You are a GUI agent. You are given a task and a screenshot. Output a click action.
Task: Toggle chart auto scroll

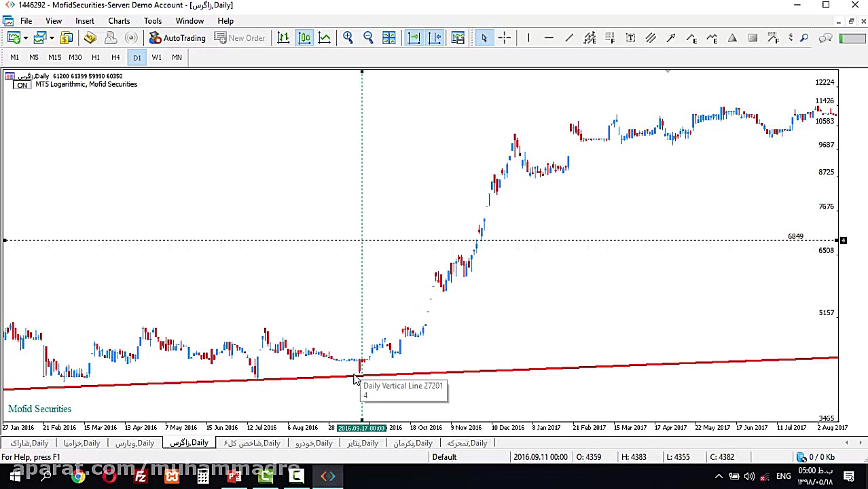pos(414,38)
